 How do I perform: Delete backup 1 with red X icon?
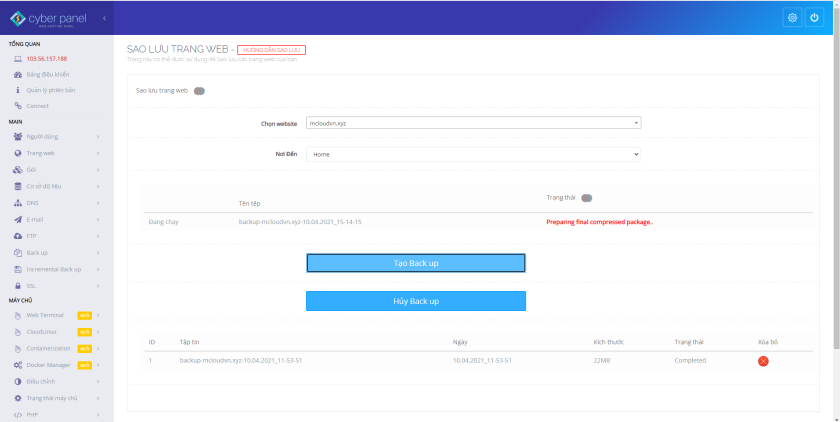coord(763,361)
